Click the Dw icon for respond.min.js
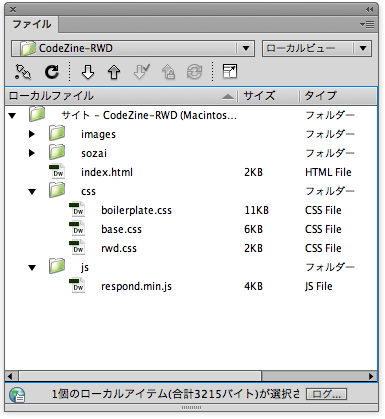Image resolution: width=385 pixels, height=419 pixels. click(77, 286)
